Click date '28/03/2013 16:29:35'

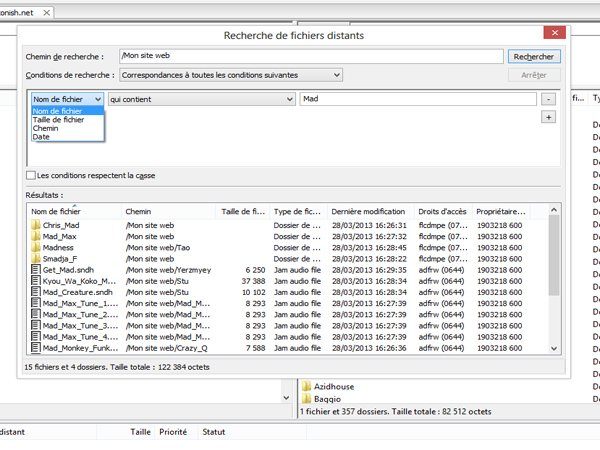369,270
